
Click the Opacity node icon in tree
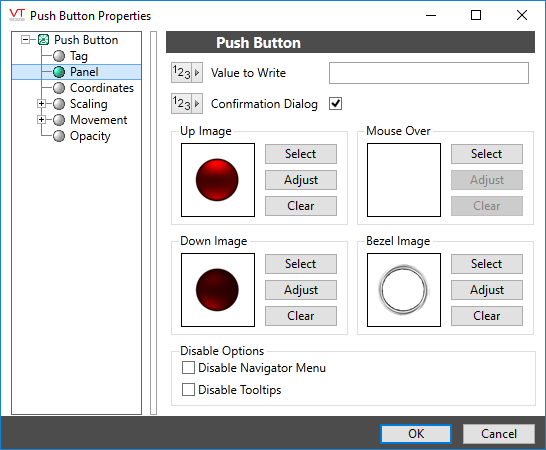[59, 136]
